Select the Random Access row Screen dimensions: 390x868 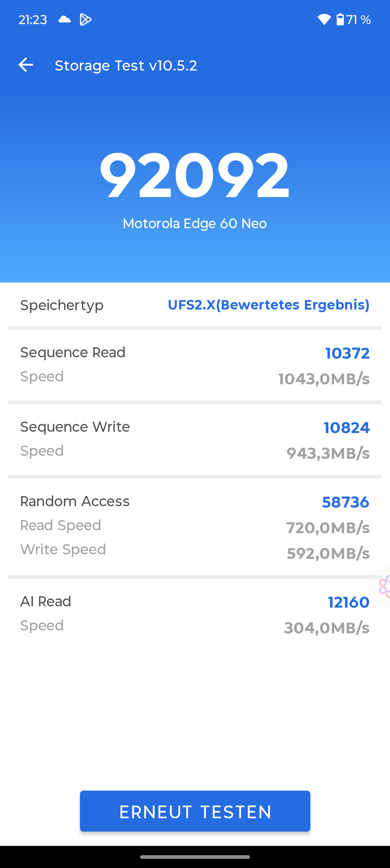coord(195,526)
